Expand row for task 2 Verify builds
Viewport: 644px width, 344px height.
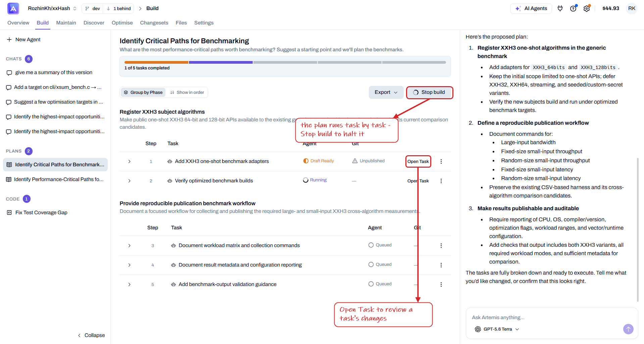click(129, 181)
